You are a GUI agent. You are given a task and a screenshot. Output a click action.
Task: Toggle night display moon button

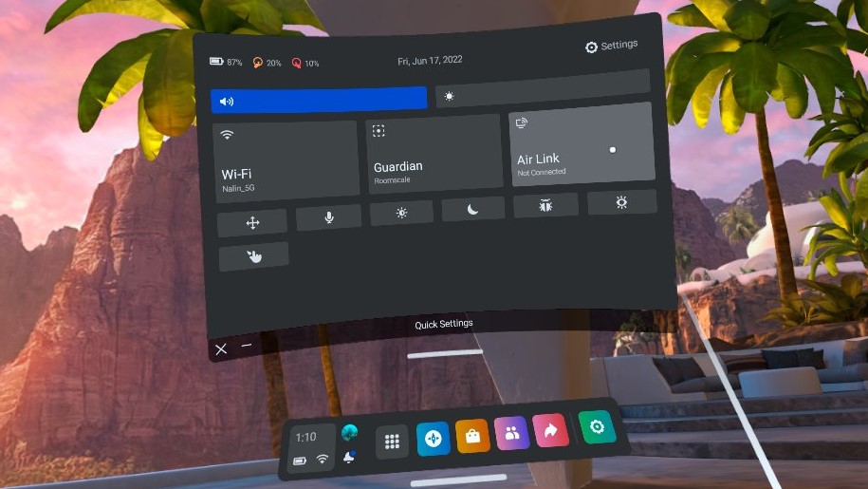click(473, 209)
